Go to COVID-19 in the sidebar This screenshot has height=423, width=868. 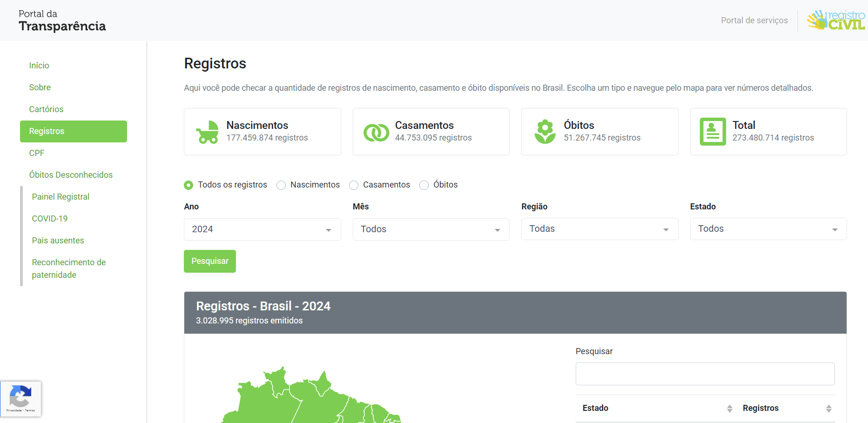50,219
